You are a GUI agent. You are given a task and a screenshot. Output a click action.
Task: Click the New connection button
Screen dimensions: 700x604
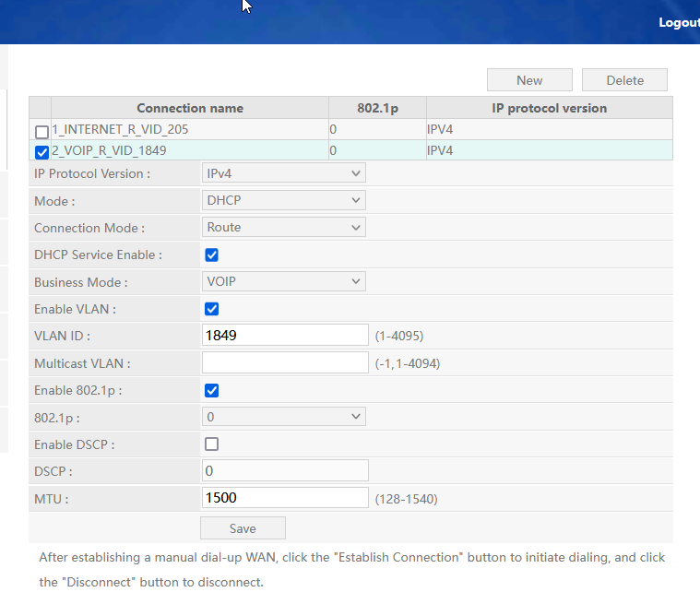[x=529, y=80]
